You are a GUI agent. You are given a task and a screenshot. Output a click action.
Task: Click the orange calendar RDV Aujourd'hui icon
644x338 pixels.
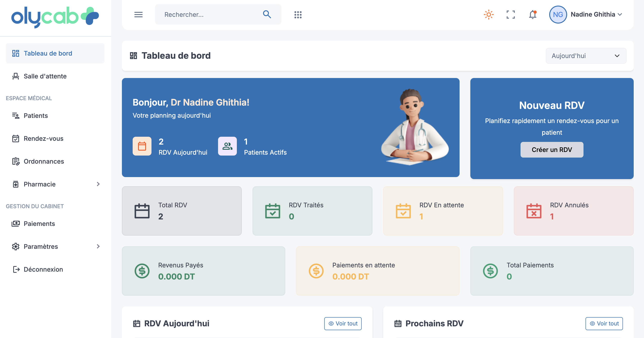[x=142, y=146]
